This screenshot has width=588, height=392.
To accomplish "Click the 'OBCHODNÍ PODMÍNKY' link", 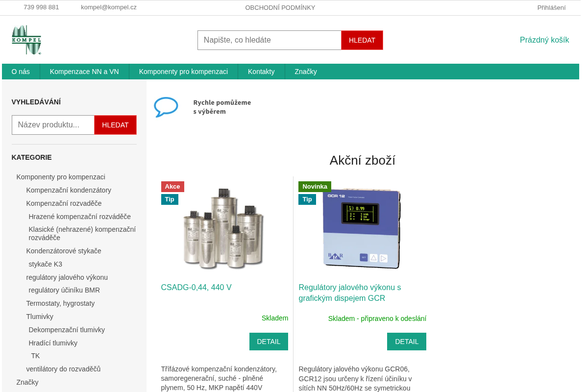I will click(280, 7).
